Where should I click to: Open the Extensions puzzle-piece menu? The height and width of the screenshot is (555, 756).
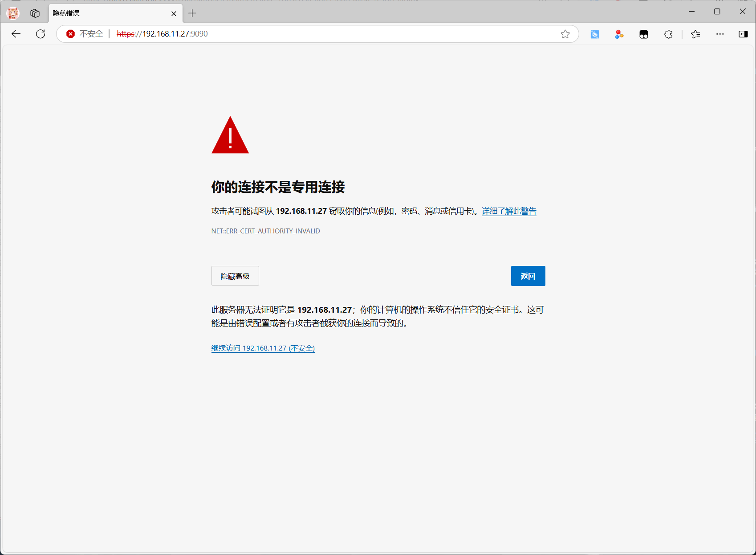pyautogui.click(x=668, y=34)
